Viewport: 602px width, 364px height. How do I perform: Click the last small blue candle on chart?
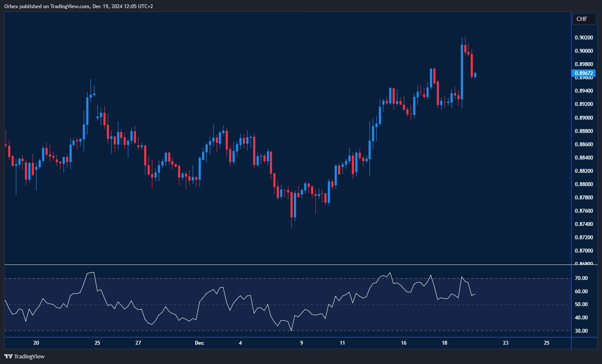tap(475, 75)
